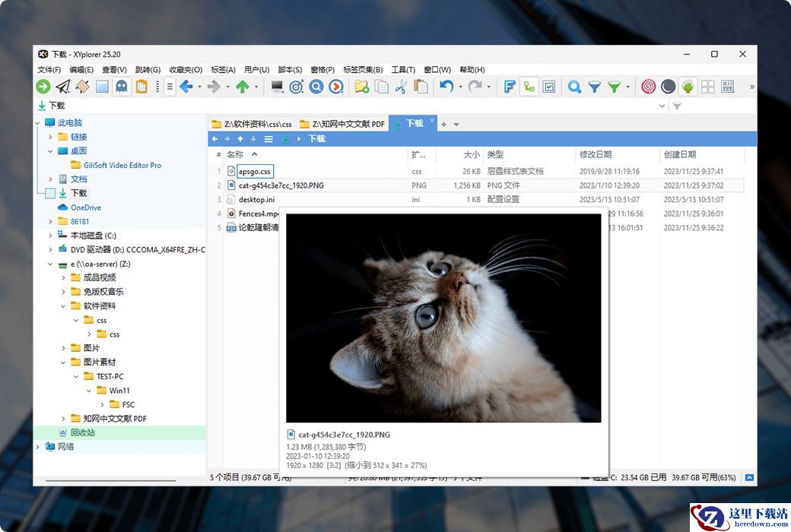Viewport: 791px width, 532px height.
Task: Collapse the 软件资料 folder node
Action: point(64,306)
